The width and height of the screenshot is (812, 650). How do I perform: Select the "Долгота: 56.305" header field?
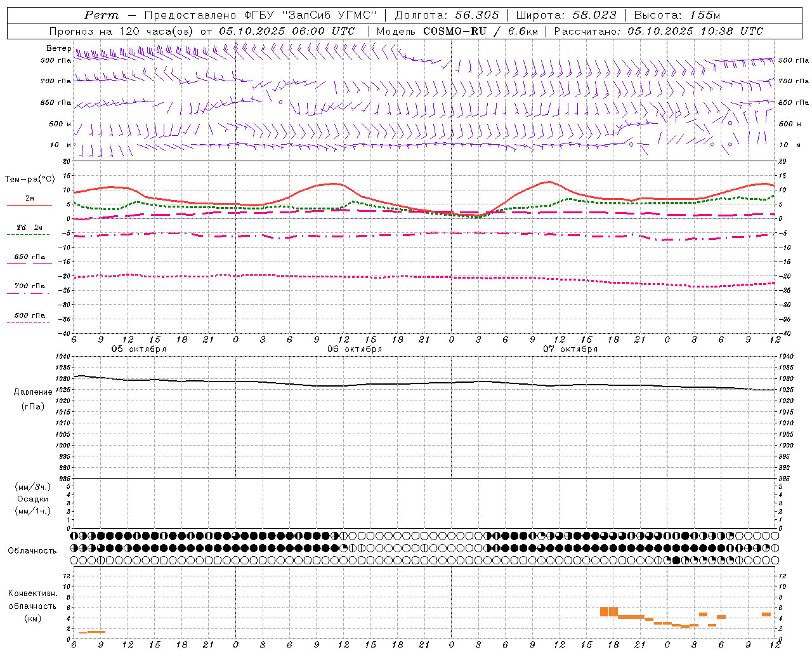[x=447, y=15]
